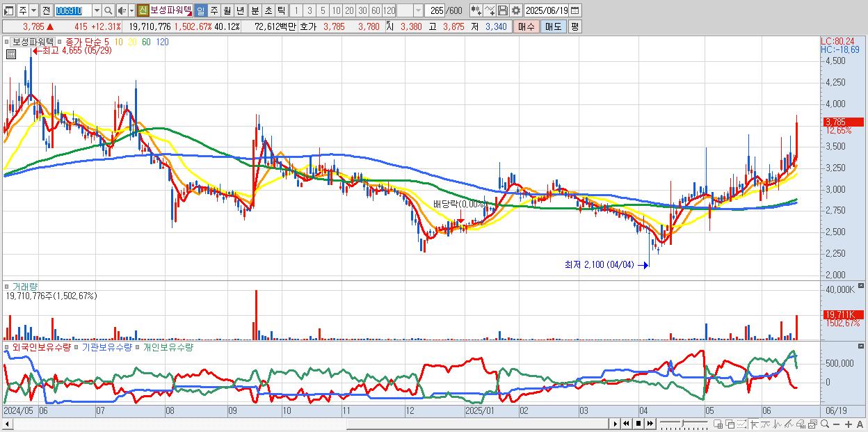Select the monthly '월' period toggle
The height and width of the screenshot is (432, 868).
(227, 10)
